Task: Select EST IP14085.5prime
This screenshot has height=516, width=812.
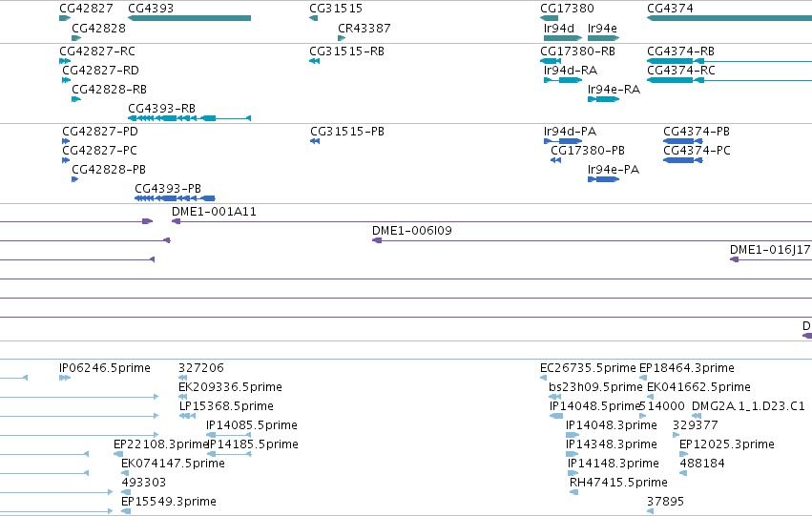Action: click(x=228, y=435)
